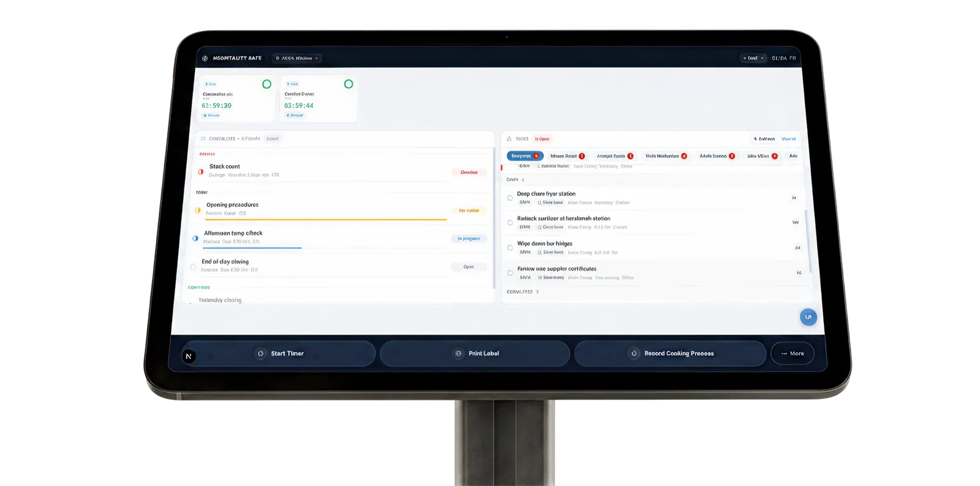This screenshot has height=486, width=980.
Task: Select the cut-off filter tab at the row end
Action: coord(793,156)
